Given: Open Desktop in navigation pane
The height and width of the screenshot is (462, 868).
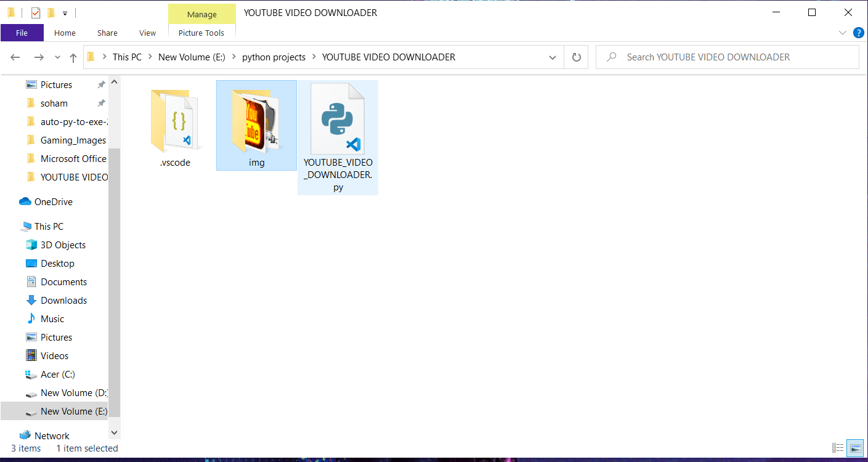Looking at the screenshot, I should tap(57, 264).
